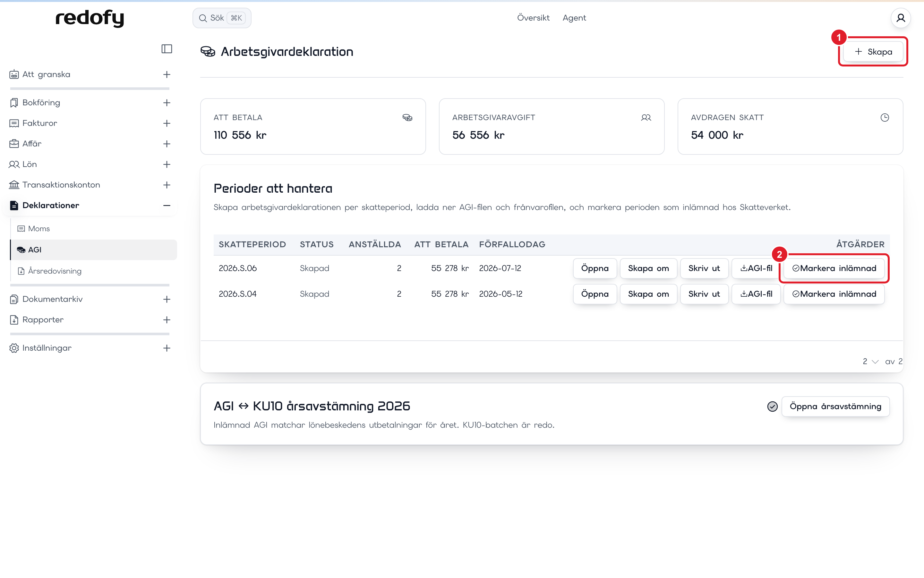
Task: Click Skriv ut for period 2026.S.06
Action: pyautogui.click(x=704, y=268)
